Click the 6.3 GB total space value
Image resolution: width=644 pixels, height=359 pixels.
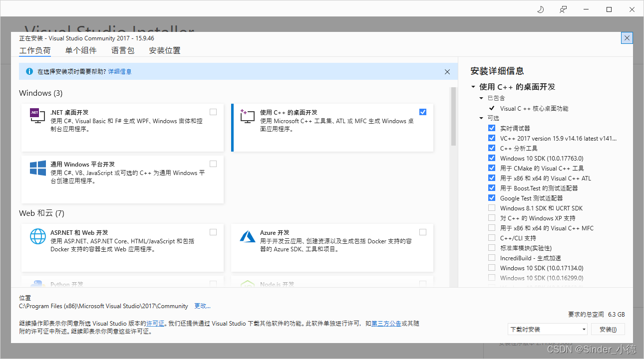click(616, 315)
